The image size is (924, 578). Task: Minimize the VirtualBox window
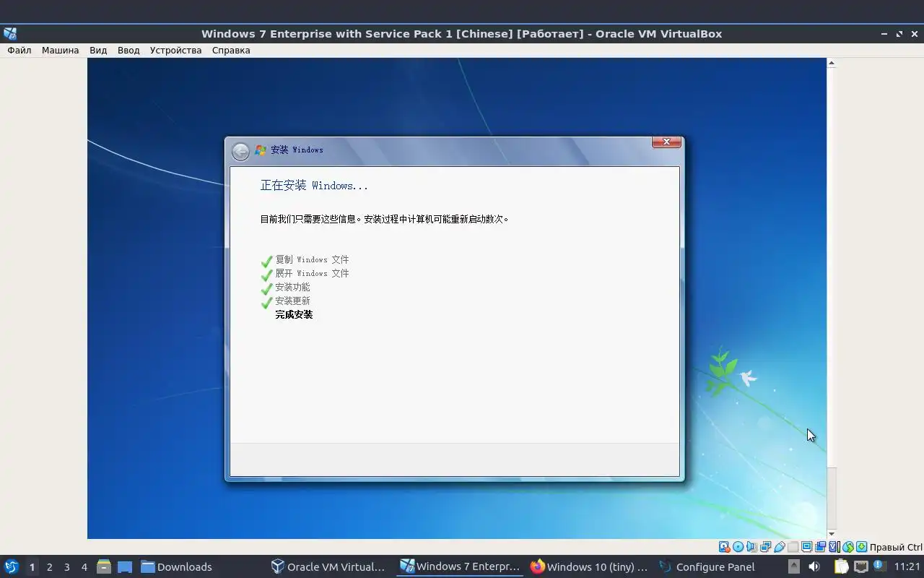point(884,34)
